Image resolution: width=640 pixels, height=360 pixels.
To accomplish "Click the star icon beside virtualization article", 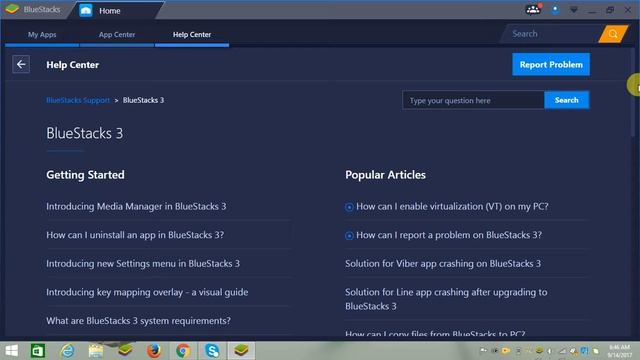I will point(349,207).
